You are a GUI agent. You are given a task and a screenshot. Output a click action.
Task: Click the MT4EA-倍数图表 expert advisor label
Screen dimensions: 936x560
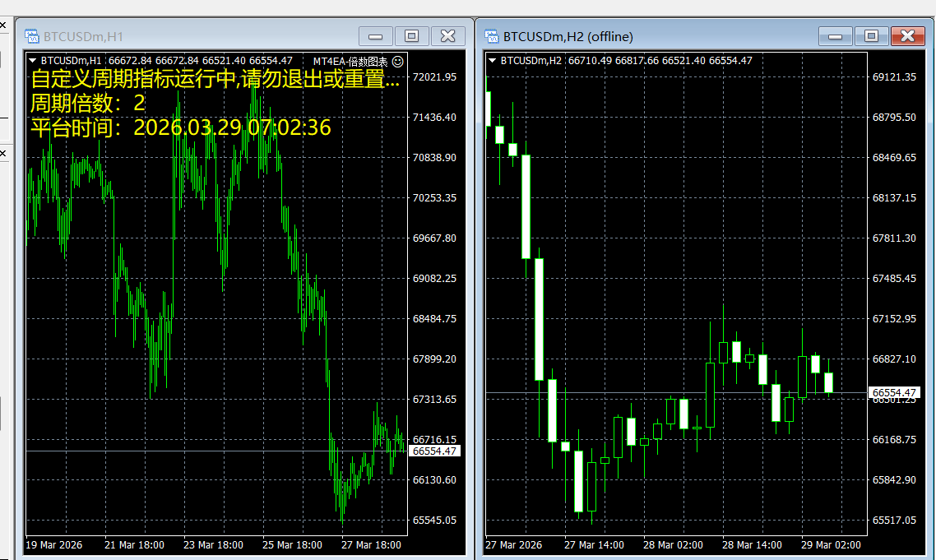pos(350,61)
